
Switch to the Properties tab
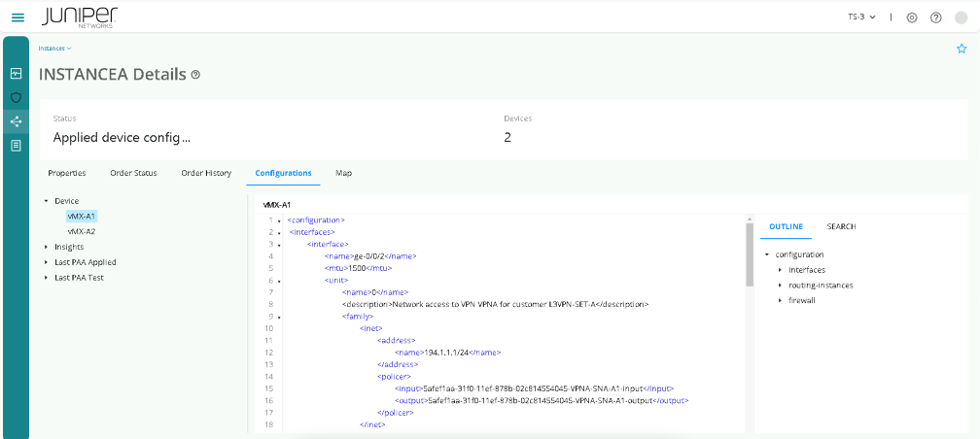point(67,173)
